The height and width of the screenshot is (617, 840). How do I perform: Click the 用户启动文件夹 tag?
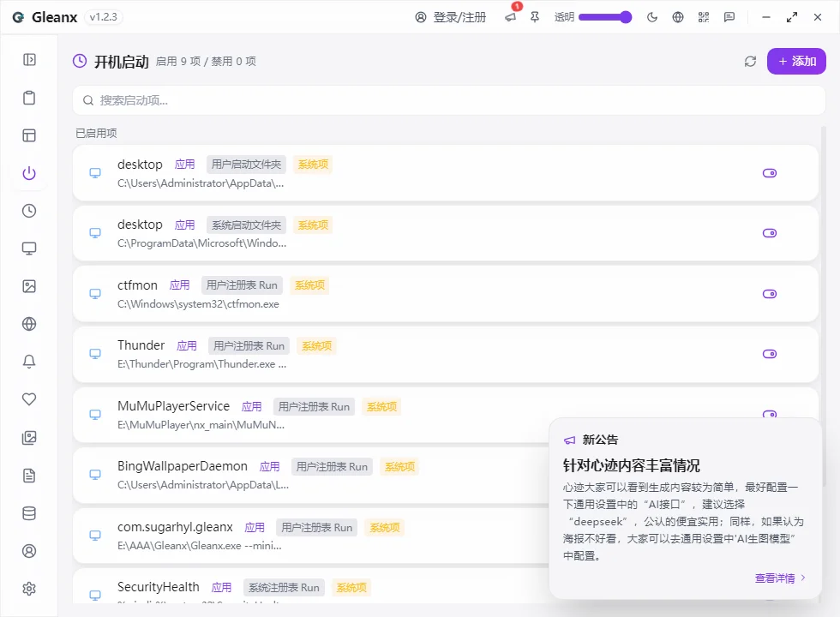click(247, 164)
